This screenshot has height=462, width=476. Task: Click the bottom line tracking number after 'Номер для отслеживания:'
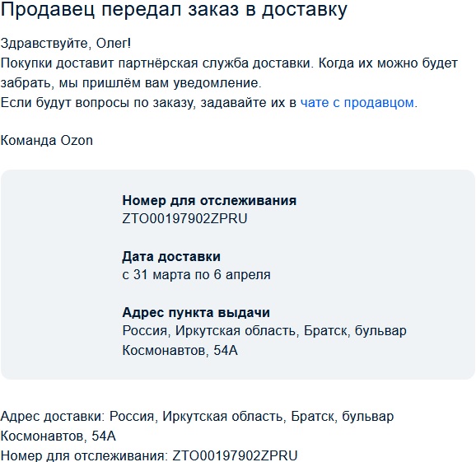[x=235, y=455]
